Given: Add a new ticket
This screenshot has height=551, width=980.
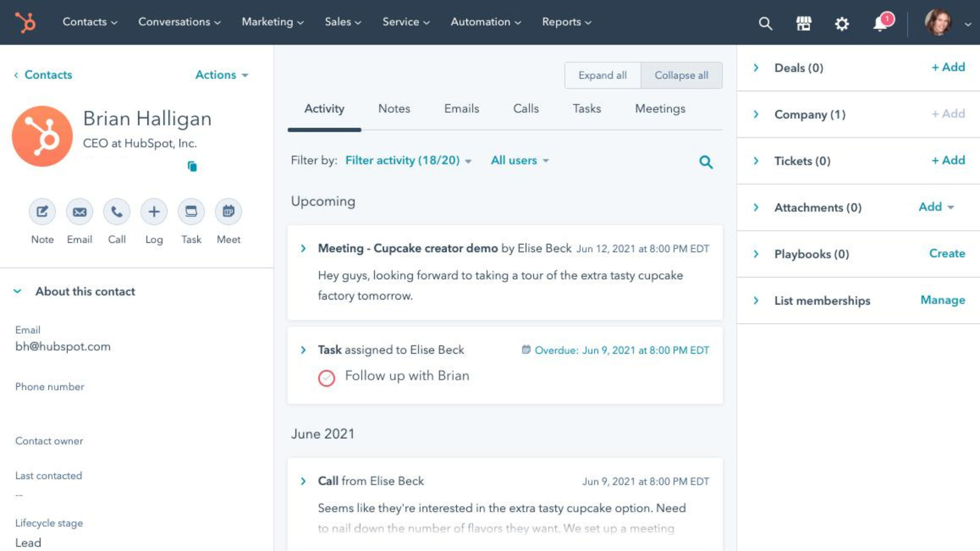Looking at the screenshot, I should pos(948,160).
